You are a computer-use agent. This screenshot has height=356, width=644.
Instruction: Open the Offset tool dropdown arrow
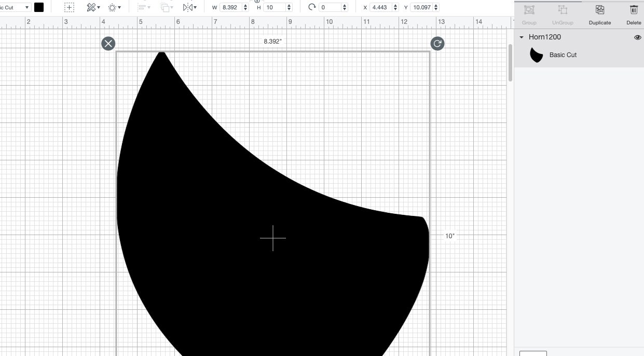119,7
